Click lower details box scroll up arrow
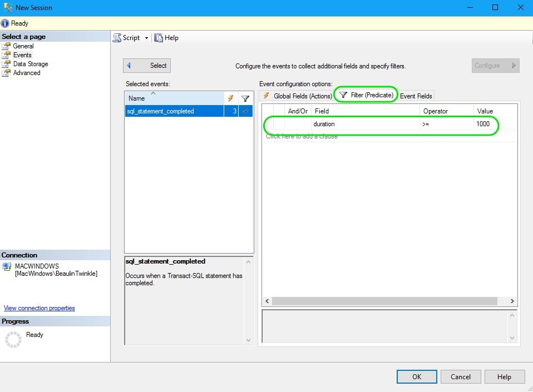The image size is (533, 392). (x=512, y=315)
